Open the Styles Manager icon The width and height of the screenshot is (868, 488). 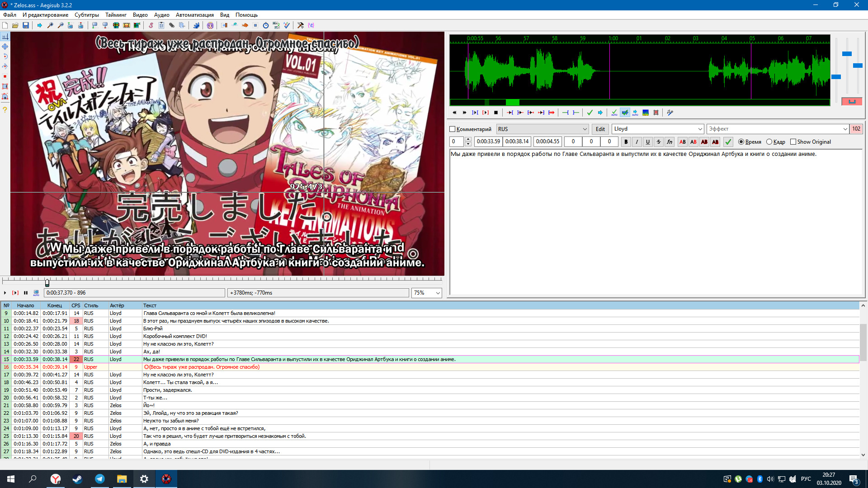[x=151, y=25]
